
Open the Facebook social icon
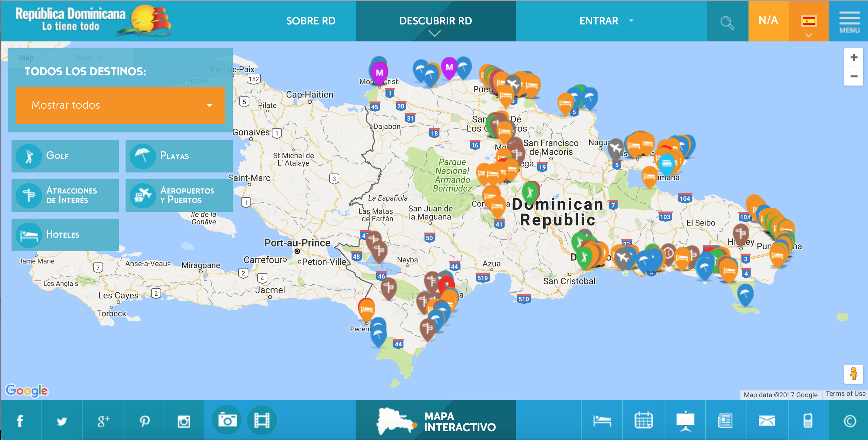(20, 421)
